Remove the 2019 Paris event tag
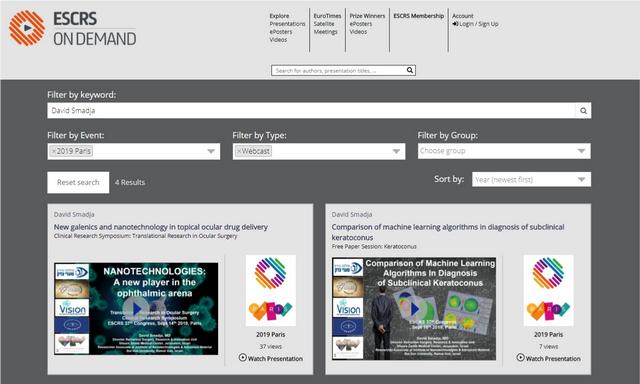Screen dimensions: 640x384 pos(54,151)
